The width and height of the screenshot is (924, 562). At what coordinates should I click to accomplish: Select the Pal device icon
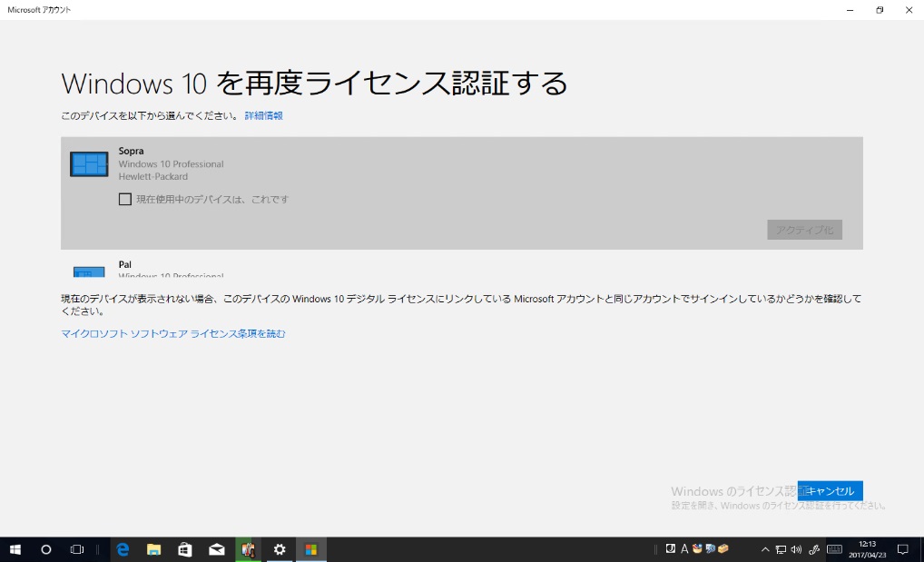pyautogui.click(x=89, y=271)
